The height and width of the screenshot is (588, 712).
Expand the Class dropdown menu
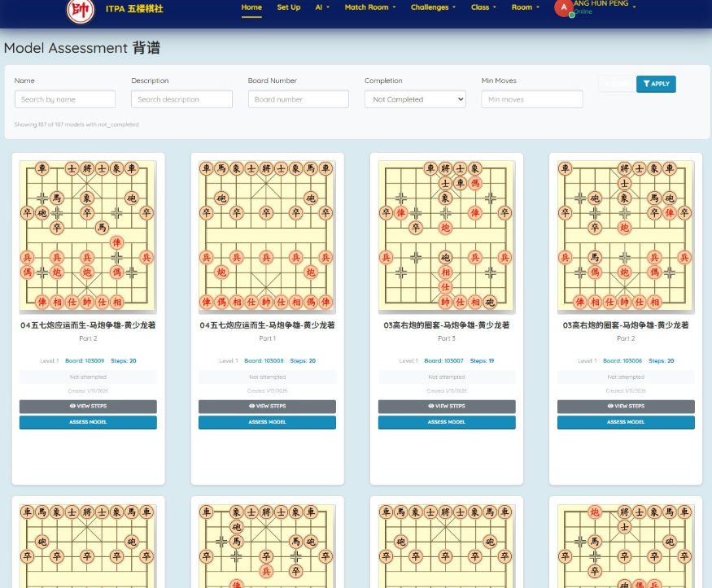coord(483,7)
